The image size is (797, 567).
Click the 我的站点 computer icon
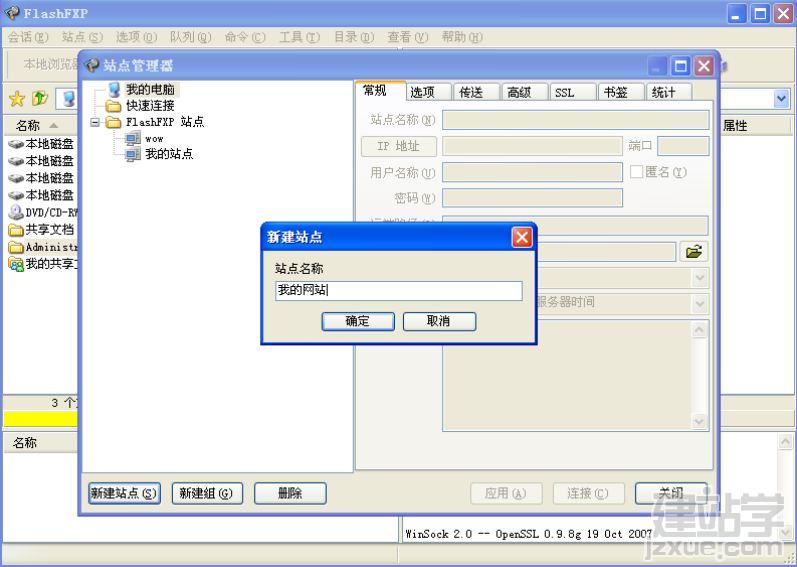[133, 154]
